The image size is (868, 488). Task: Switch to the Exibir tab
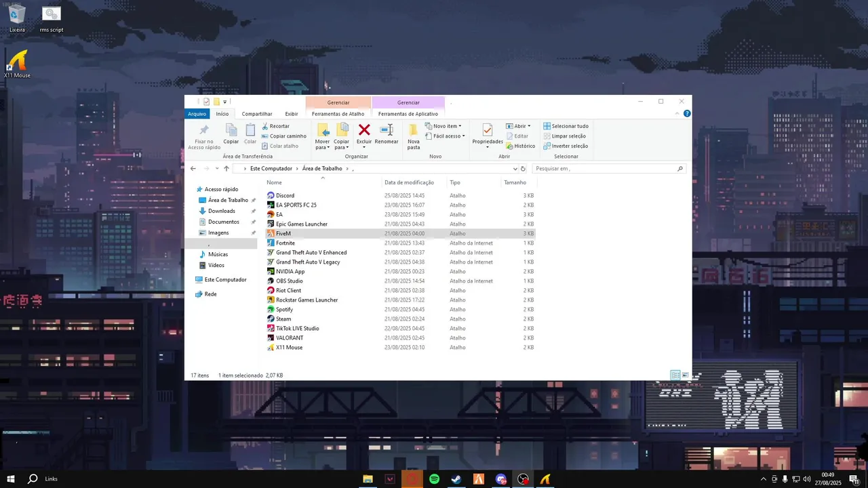click(x=292, y=114)
